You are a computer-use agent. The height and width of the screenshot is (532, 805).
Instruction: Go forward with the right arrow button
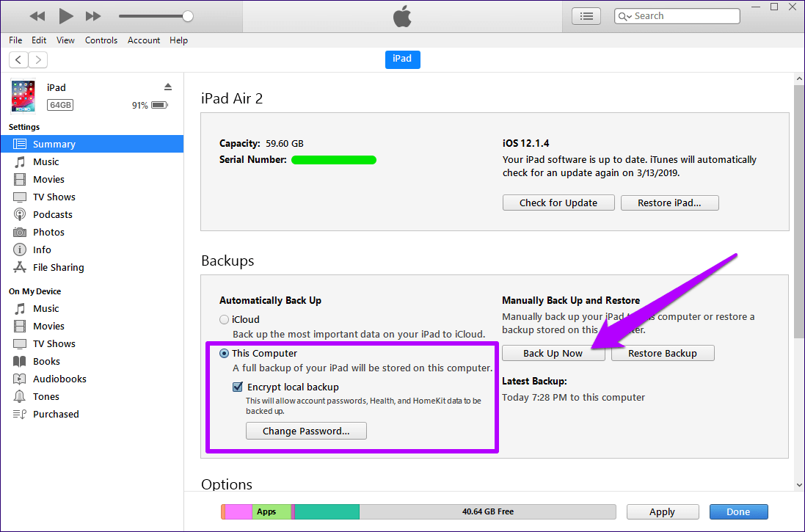38,59
